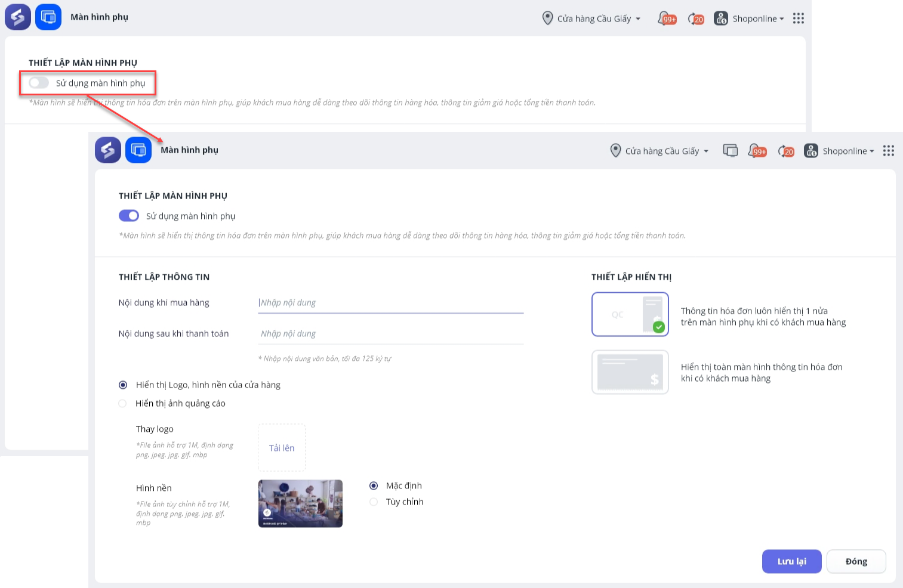Click 'Tải lên' to upload a logo
Image resolution: width=903 pixels, height=588 pixels.
coord(282,448)
